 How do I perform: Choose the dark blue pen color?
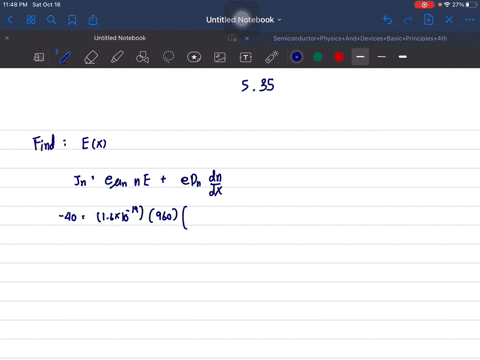click(297, 57)
